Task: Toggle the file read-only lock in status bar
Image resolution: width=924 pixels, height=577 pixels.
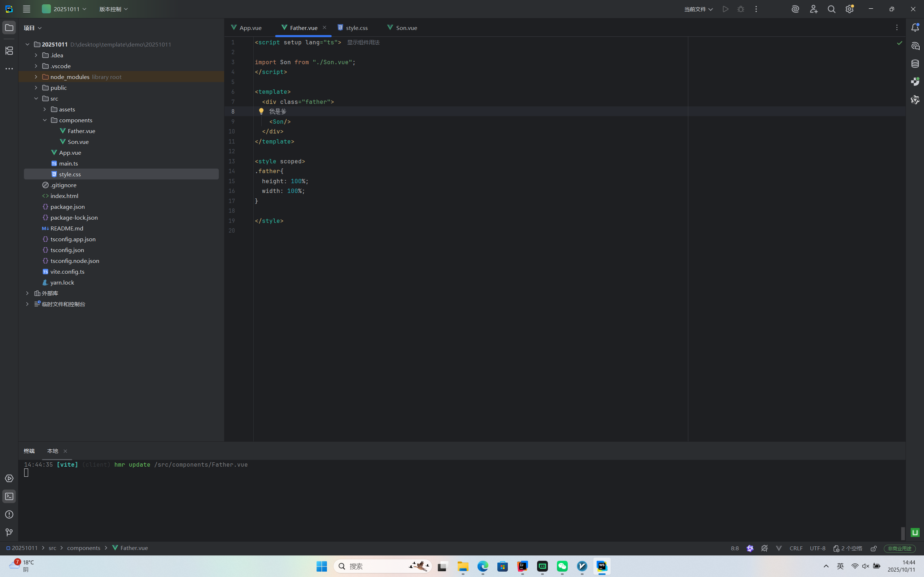Action: coord(873,549)
